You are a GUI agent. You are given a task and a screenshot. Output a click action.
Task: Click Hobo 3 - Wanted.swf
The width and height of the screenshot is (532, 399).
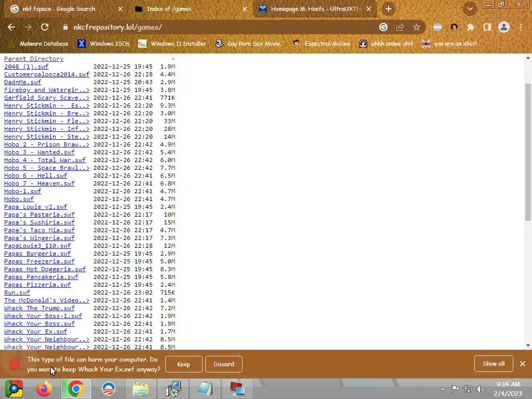click(x=39, y=152)
